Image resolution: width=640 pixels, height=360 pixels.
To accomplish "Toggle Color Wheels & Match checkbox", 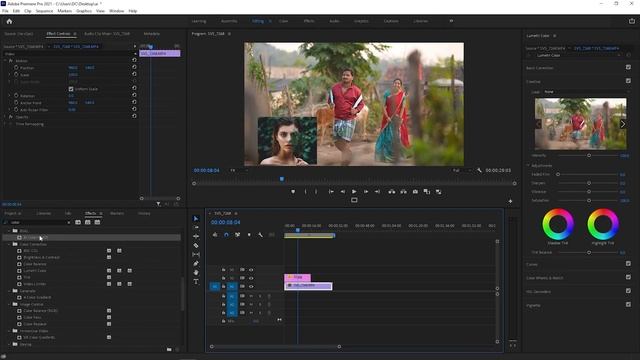I will coord(628,277).
